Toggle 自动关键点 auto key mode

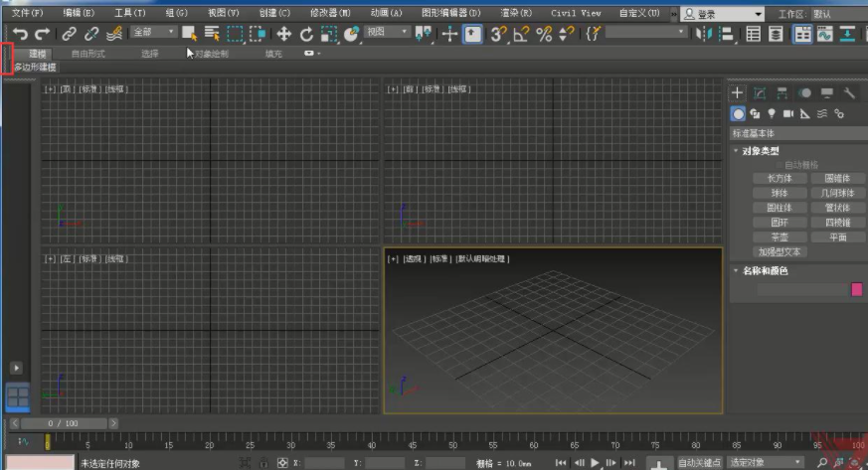coord(699,462)
